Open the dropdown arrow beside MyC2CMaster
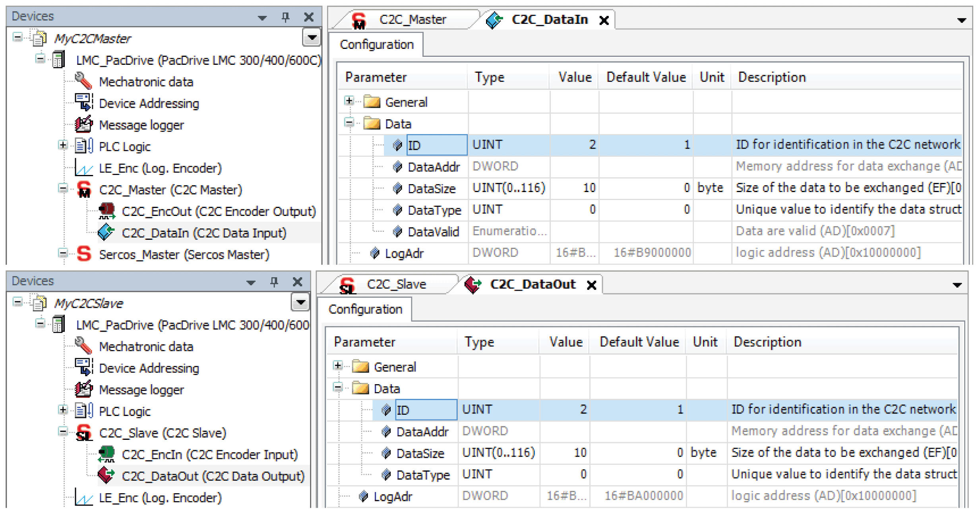 [x=312, y=38]
